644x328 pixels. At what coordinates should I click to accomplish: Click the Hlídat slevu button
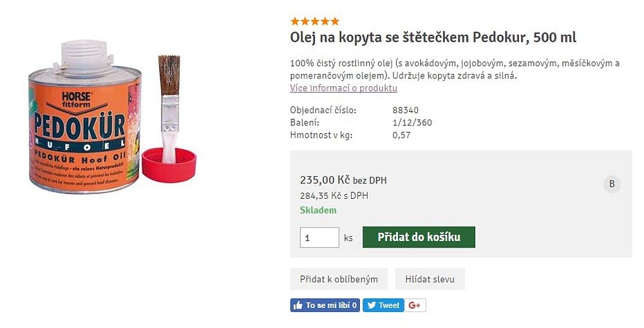tap(430, 279)
